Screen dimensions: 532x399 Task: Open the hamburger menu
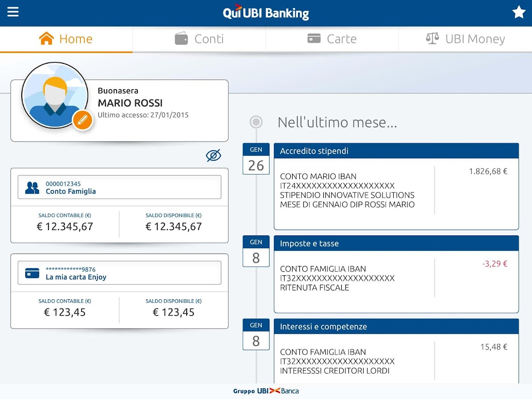pos(13,12)
